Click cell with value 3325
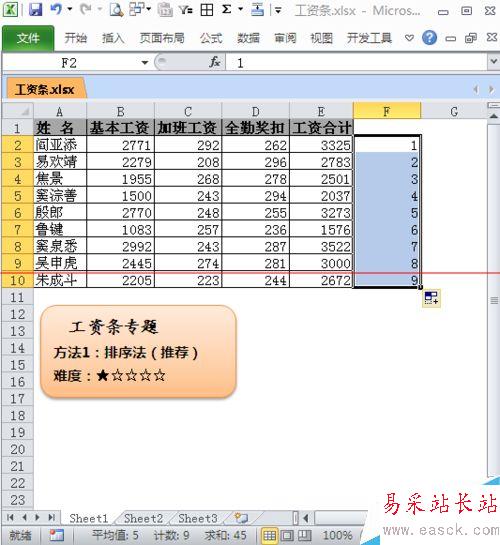The height and width of the screenshot is (545, 500). (321, 145)
